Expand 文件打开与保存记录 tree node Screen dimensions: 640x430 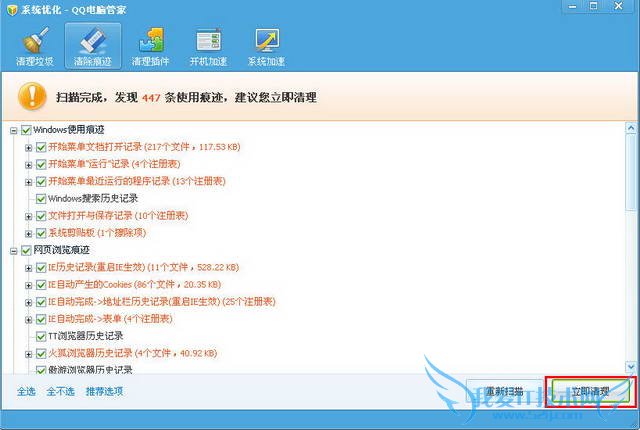tap(28, 217)
